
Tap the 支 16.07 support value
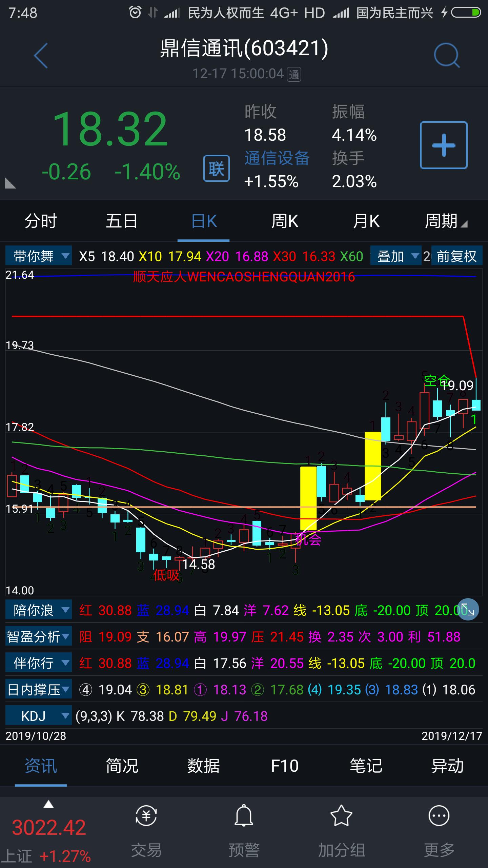pyautogui.click(x=163, y=637)
